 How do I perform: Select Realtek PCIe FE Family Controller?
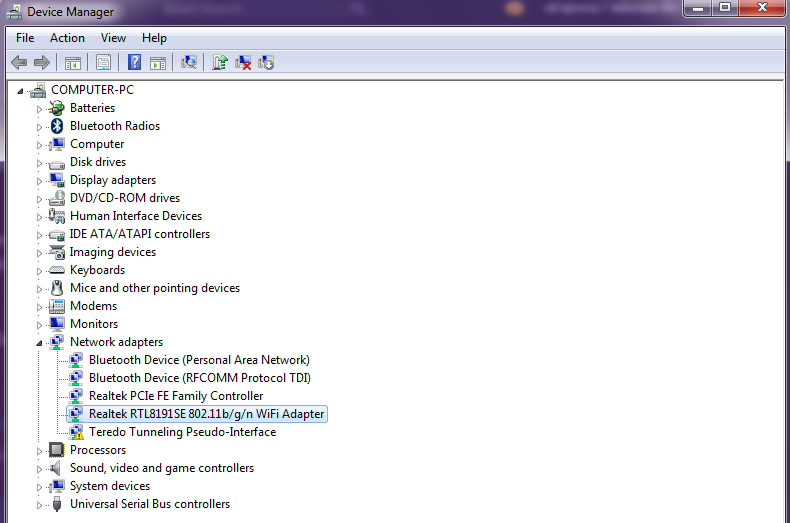click(x=176, y=396)
